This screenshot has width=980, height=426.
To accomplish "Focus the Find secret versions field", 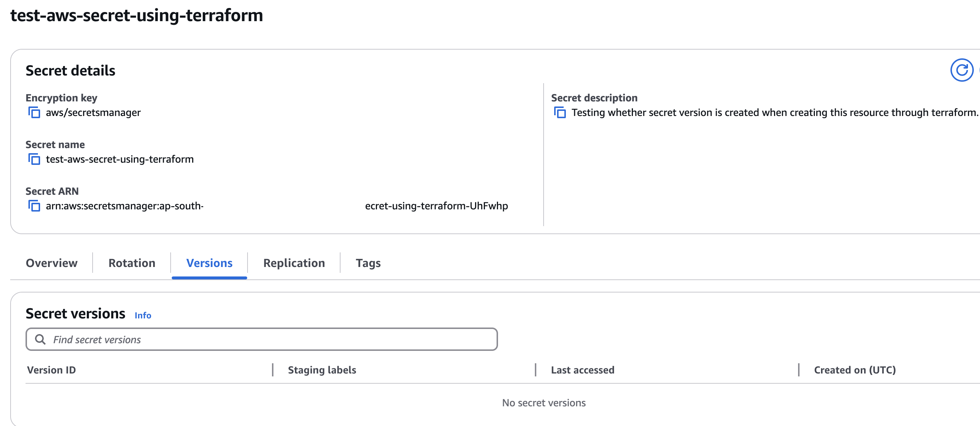I will pos(266,339).
